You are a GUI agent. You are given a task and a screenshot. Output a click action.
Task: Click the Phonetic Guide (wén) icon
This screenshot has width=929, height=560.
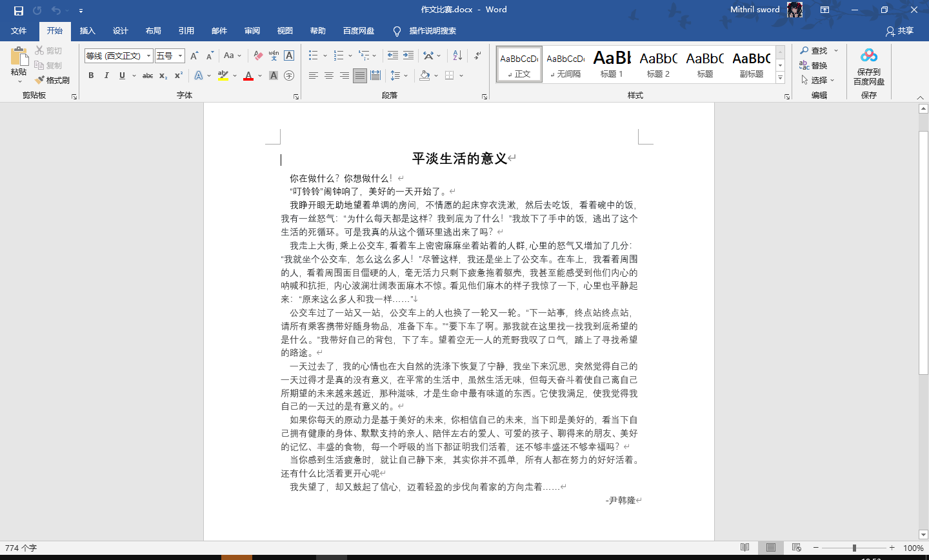tap(274, 55)
